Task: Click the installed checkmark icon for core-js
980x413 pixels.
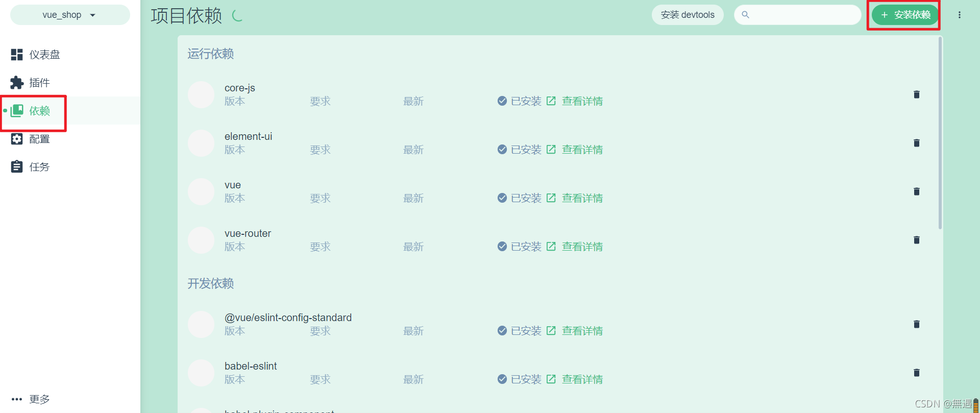Action: (502, 101)
